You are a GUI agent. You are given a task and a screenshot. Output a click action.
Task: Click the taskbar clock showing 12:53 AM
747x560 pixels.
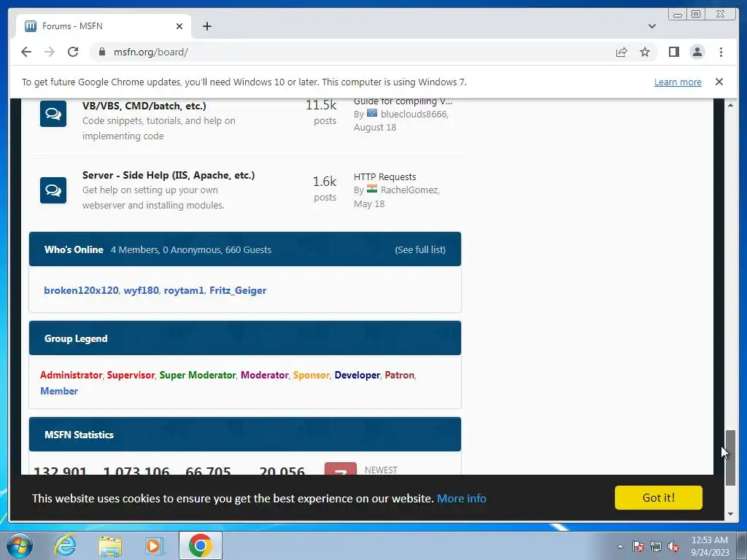710,546
